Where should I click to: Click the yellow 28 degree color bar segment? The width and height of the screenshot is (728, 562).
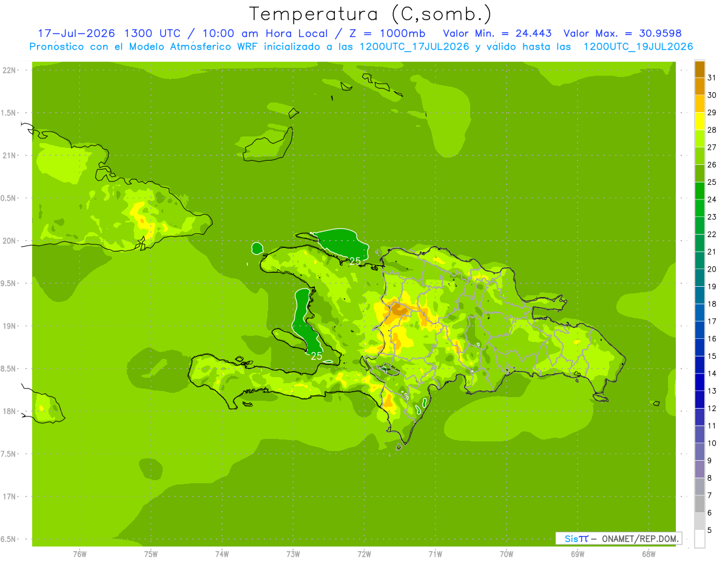coord(699,121)
